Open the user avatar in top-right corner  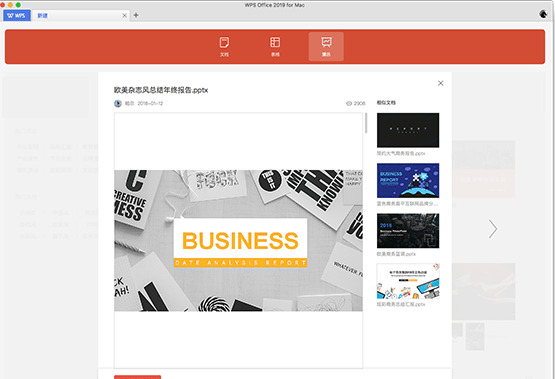click(543, 14)
